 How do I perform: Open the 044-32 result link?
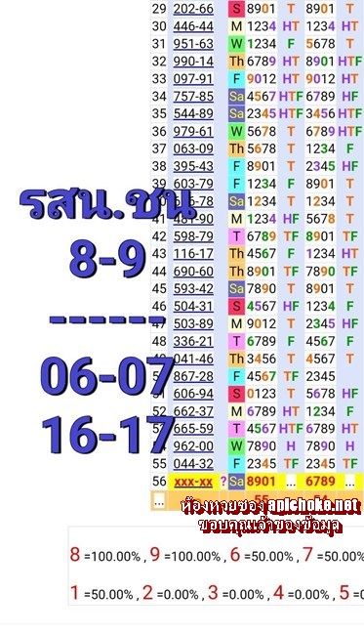point(193,464)
